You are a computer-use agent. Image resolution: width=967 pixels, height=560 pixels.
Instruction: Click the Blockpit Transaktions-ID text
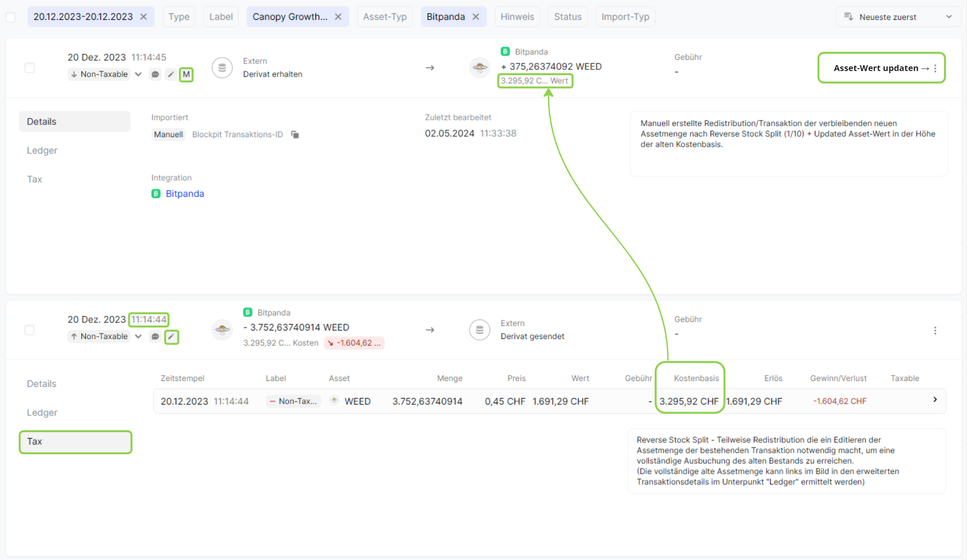(x=238, y=135)
